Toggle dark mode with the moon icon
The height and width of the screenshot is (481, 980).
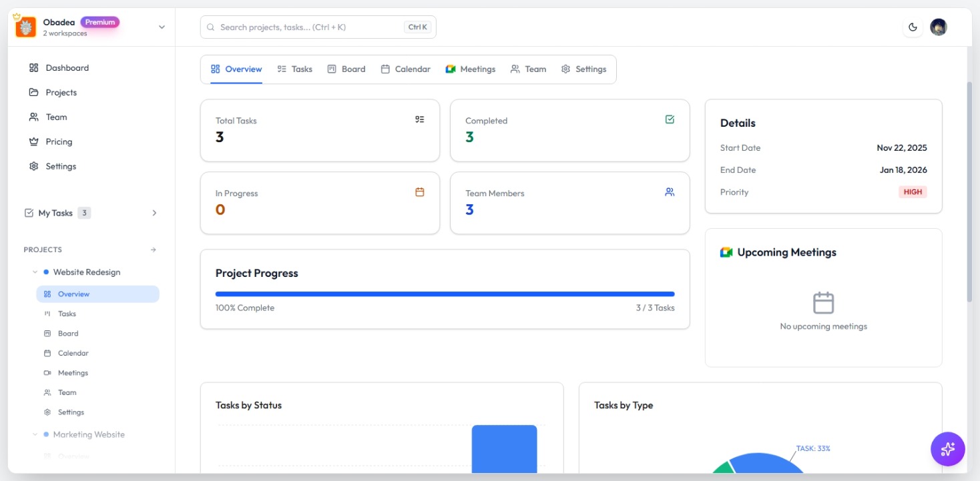coord(913,27)
